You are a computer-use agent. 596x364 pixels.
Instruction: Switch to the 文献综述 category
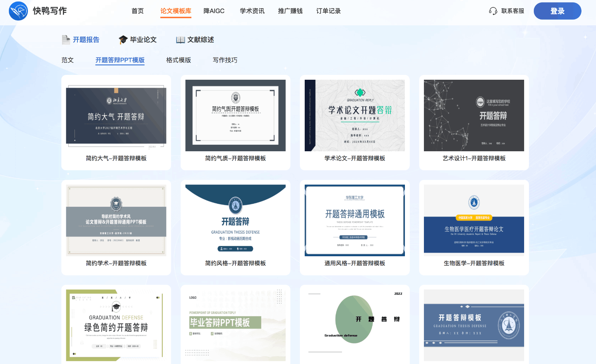coord(201,39)
